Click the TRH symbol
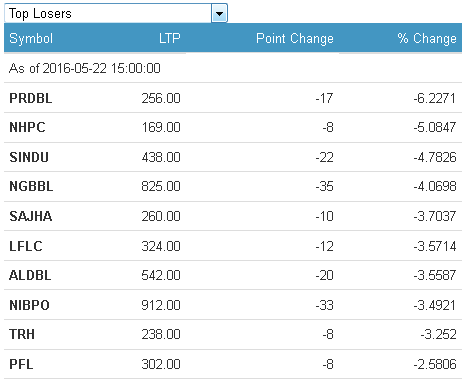The image size is (464, 380). [x=22, y=334]
